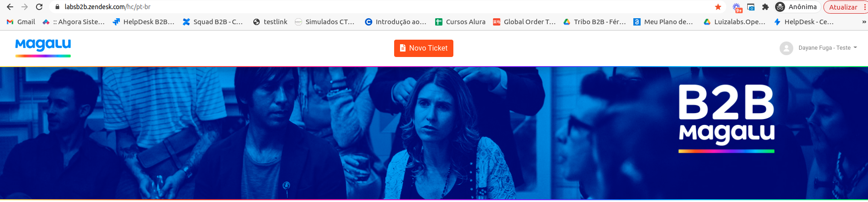Open the Squad B2B bookmark
The image size is (868, 202).
[x=212, y=22]
